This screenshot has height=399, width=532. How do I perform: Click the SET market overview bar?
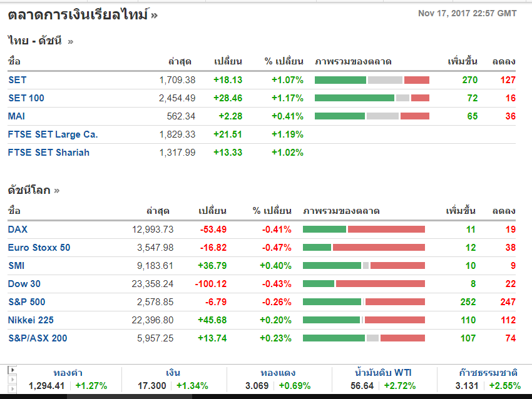(372, 80)
